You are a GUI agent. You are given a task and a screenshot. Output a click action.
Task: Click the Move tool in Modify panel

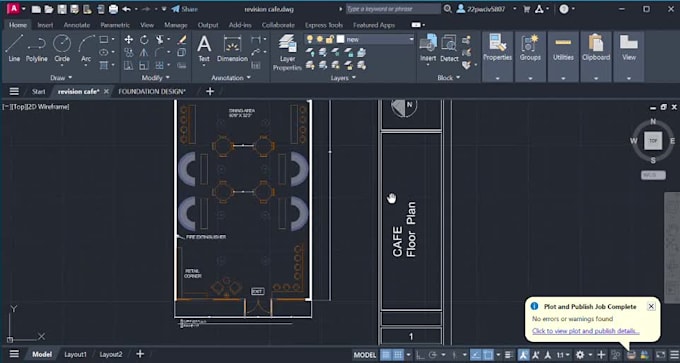[129, 40]
